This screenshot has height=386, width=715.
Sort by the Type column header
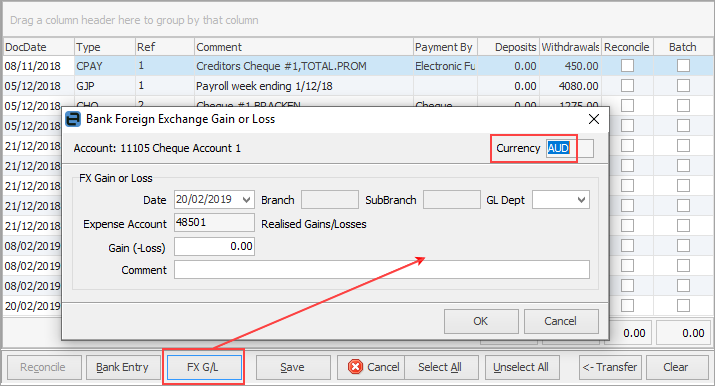coord(105,47)
